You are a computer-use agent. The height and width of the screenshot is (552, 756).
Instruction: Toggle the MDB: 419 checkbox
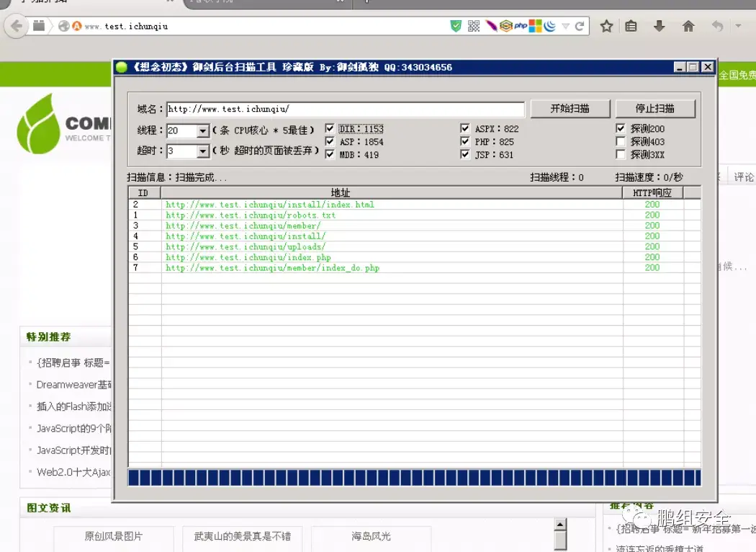[x=330, y=154]
